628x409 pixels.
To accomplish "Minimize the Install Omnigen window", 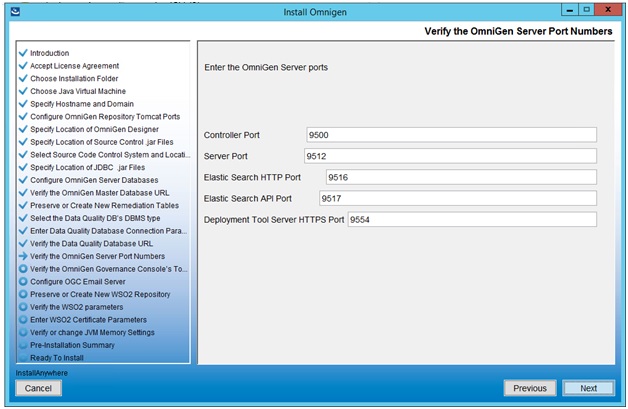I will [570, 10].
